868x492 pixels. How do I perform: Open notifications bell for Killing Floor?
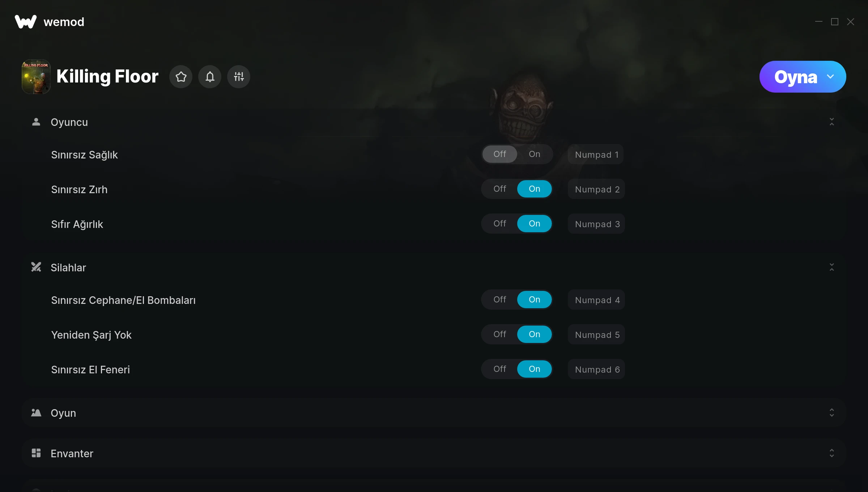point(210,77)
